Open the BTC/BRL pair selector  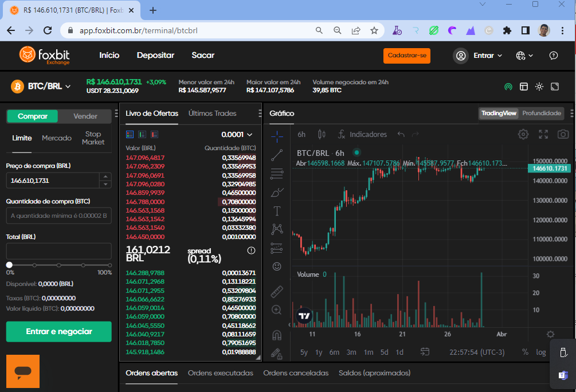41,87
